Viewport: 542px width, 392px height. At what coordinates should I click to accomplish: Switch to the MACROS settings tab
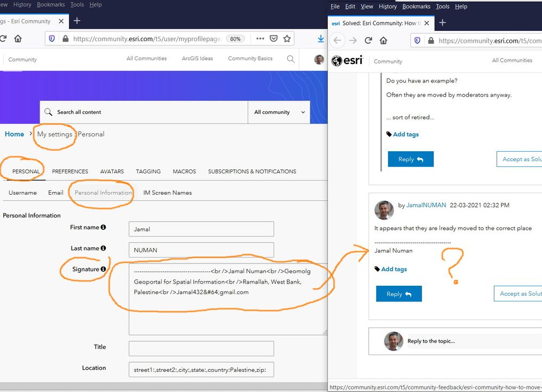coord(184,171)
